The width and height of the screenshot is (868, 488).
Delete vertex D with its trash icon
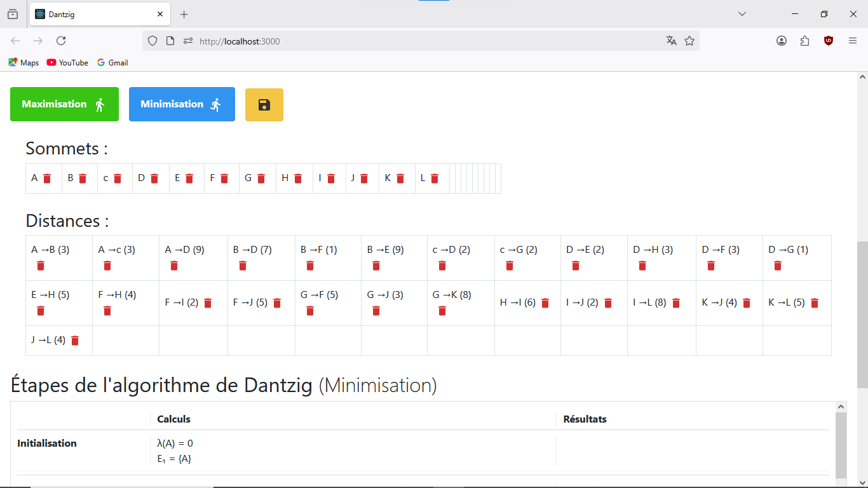click(154, 179)
